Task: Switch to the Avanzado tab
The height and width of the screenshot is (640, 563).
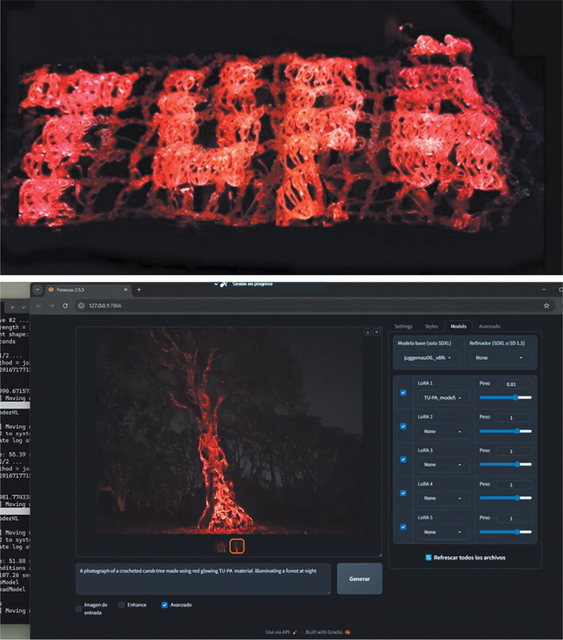Action: tap(489, 327)
